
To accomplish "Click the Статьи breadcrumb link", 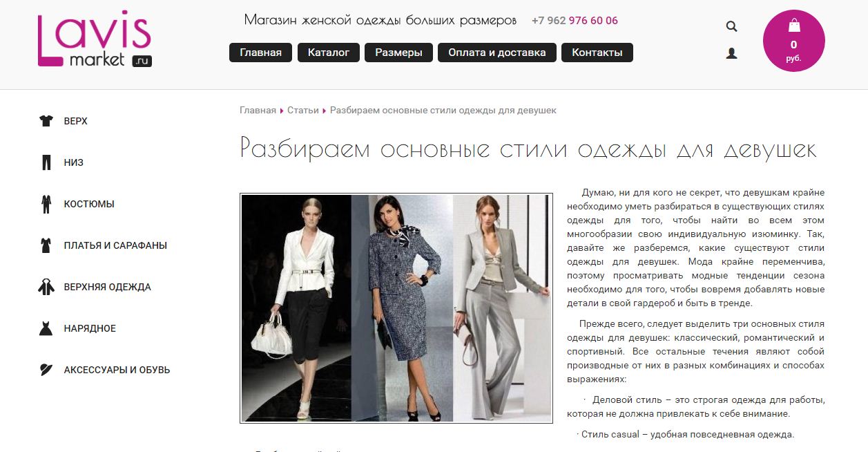I will click(x=303, y=110).
